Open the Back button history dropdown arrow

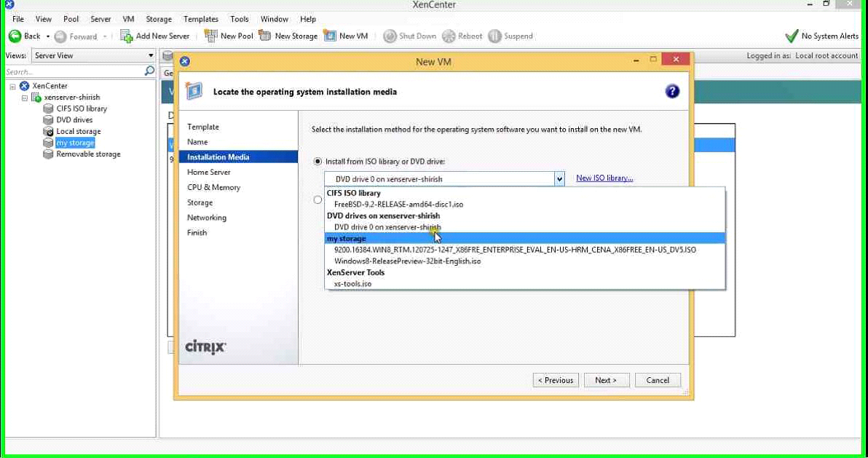tap(47, 36)
